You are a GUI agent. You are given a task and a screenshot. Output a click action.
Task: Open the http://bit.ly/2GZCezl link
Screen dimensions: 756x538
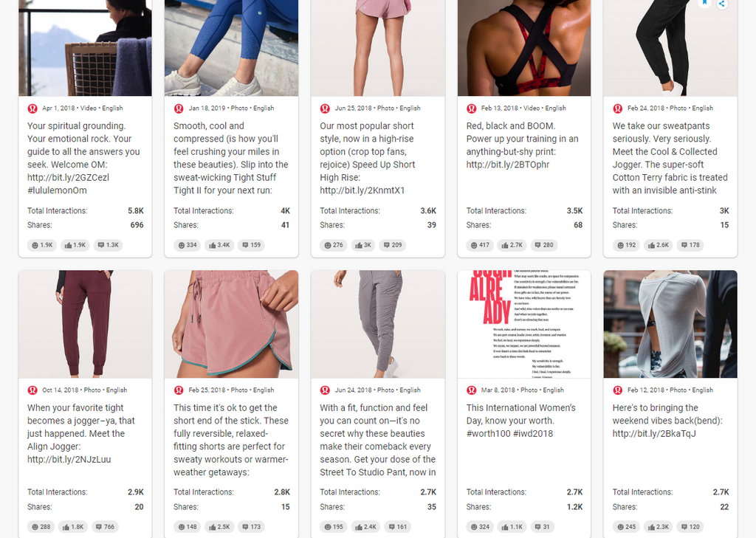(68, 177)
